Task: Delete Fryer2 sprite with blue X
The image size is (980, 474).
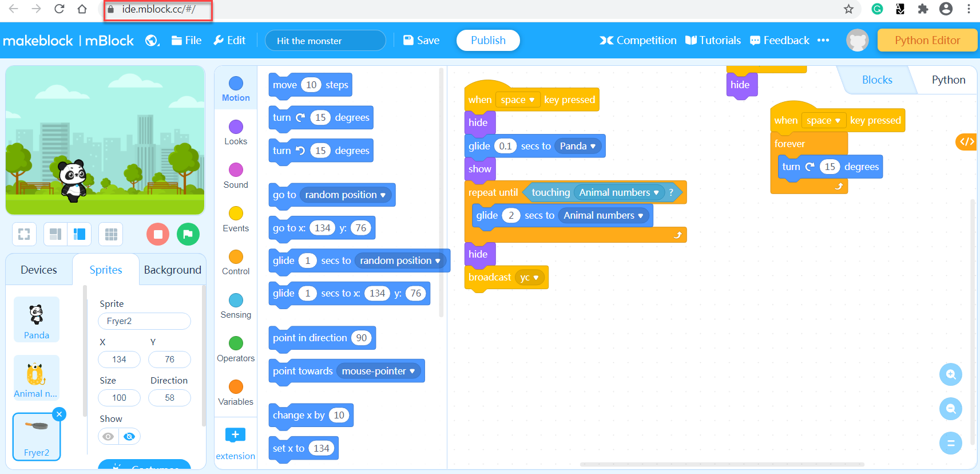Action: click(x=59, y=414)
